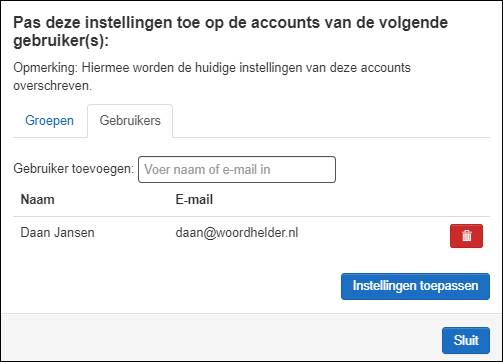Close the dialog with the Sluit button
This screenshot has height=362, width=503.
(x=466, y=340)
